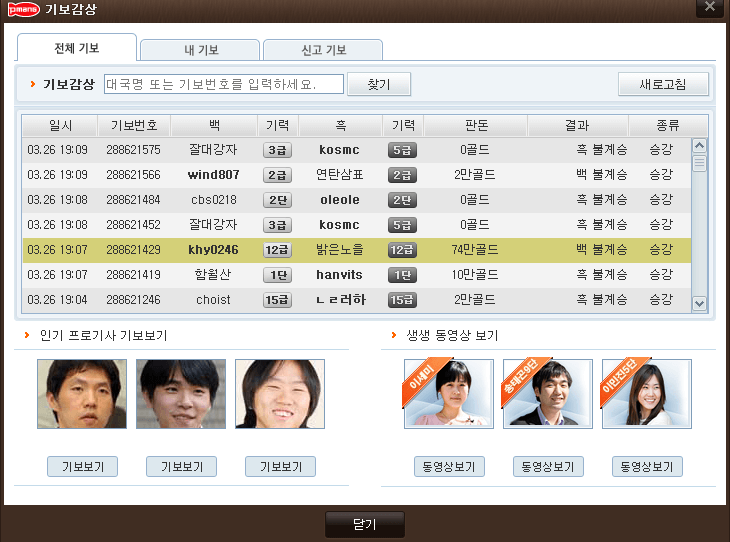Viewport: 730px width, 542px height.
Task: Click the record list scrollbar thumb
Action: click(699, 163)
